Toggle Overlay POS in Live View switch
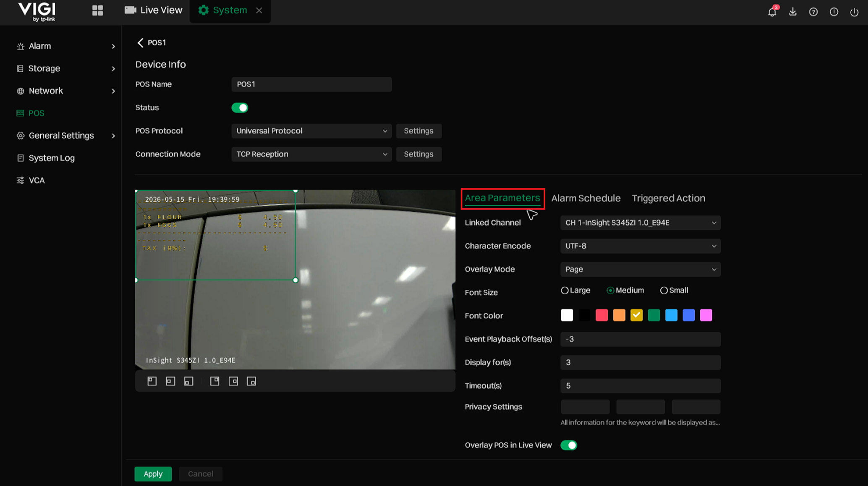This screenshot has height=486, width=868. 569,445
